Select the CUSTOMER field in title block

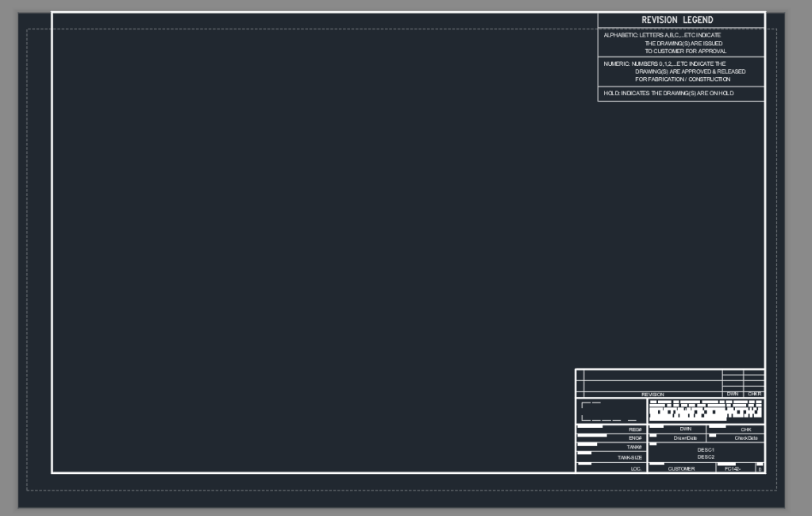(681, 469)
